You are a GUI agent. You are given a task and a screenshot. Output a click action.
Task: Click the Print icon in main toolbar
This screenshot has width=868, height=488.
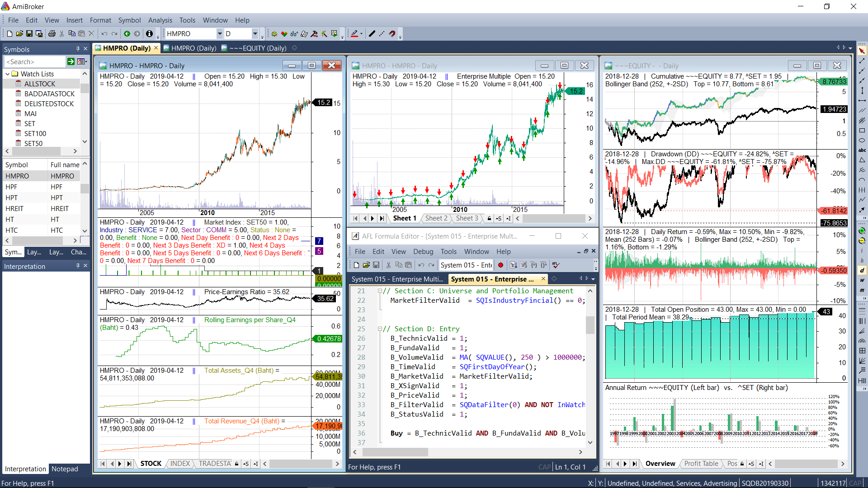coord(52,33)
